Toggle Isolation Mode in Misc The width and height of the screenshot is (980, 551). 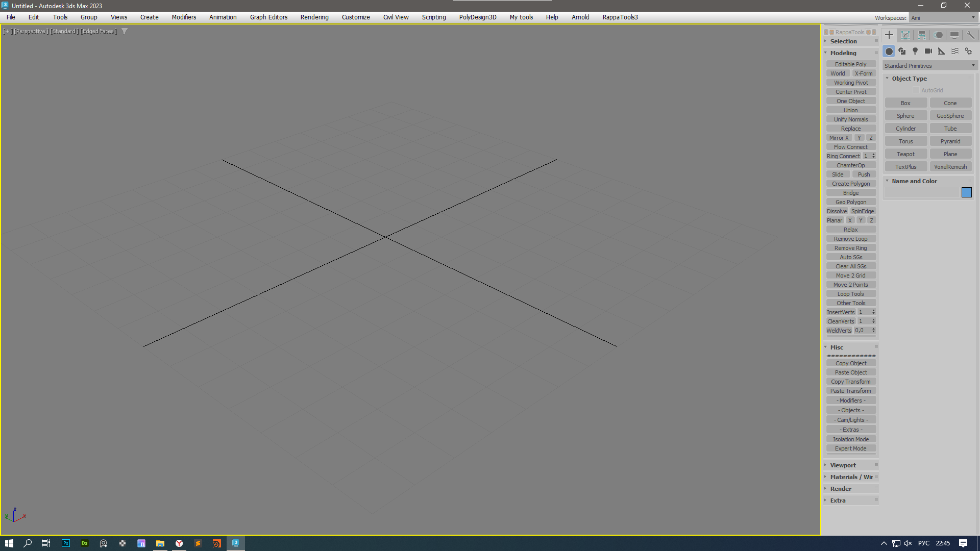[850, 439]
